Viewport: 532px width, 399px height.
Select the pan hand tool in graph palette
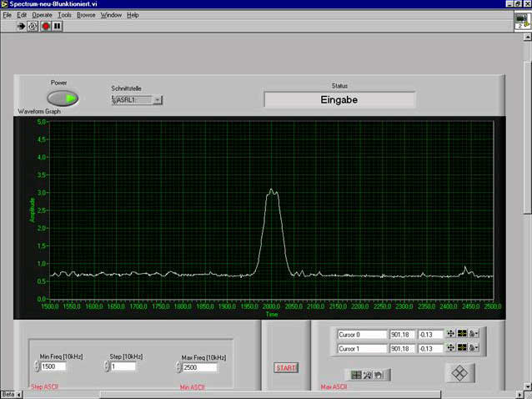378,376
